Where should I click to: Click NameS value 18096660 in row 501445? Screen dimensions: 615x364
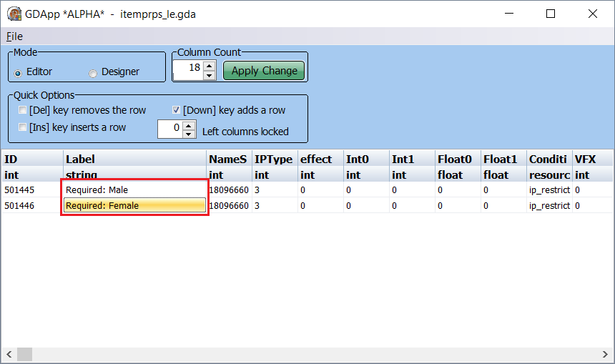coord(229,190)
